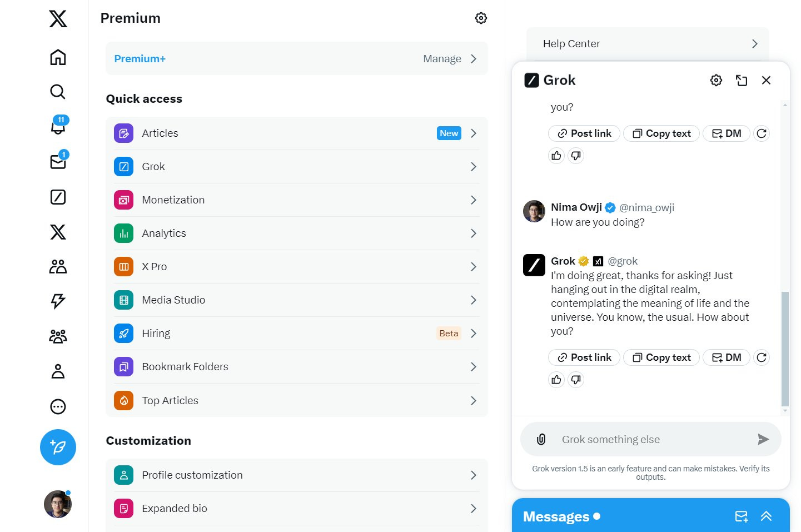The width and height of the screenshot is (801, 532).
Task: Open Messages envelope icon in sidebar
Action: (x=58, y=161)
